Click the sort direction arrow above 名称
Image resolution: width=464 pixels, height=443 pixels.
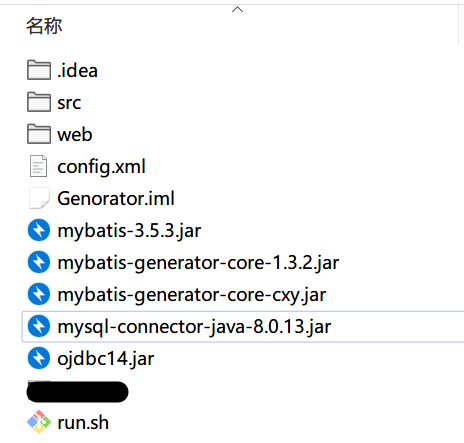237,9
